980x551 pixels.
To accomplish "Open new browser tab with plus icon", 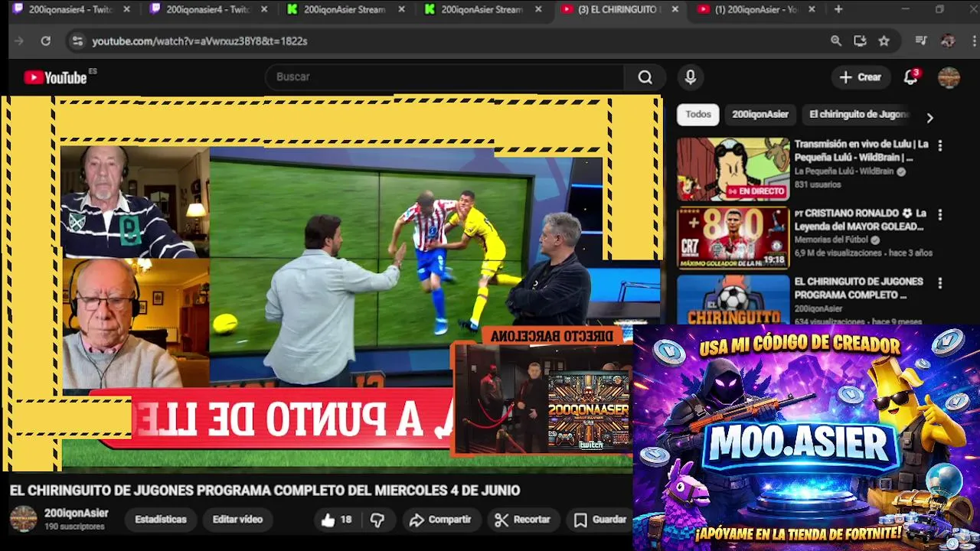I will point(838,9).
